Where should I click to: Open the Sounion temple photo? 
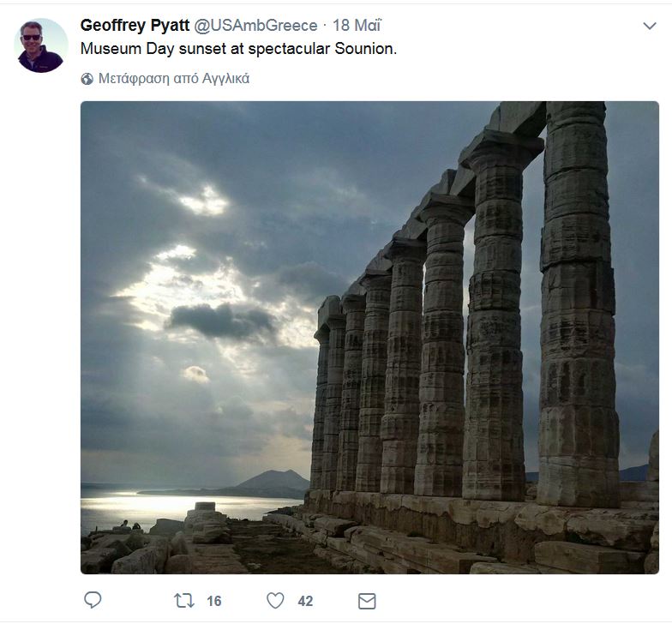(369, 338)
